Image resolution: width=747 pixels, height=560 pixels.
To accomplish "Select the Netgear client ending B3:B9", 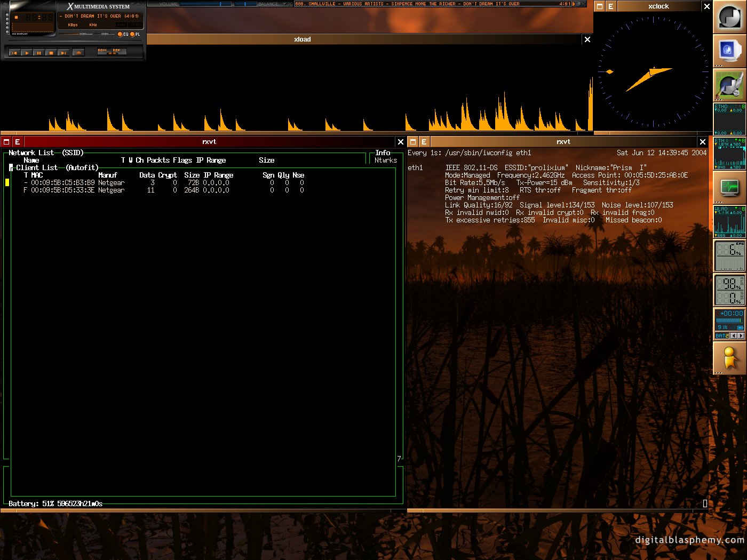I will (x=164, y=183).
